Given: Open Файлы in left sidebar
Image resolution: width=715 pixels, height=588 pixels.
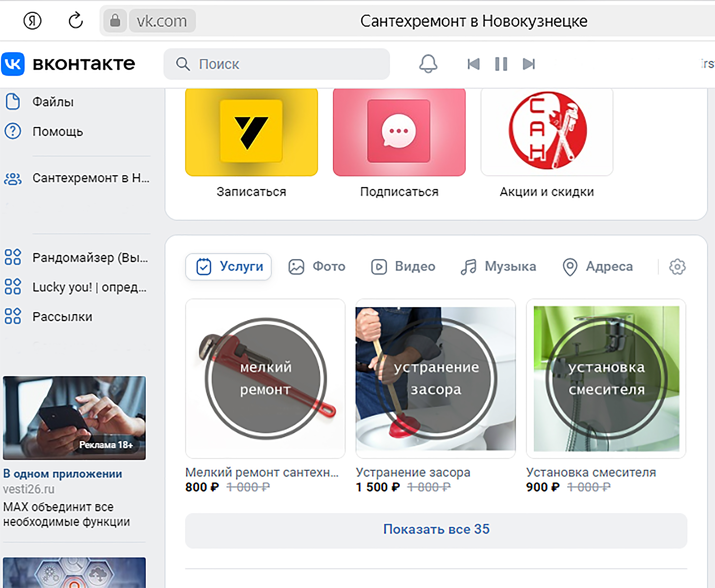Looking at the screenshot, I should pyautogui.click(x=53, y=102).
